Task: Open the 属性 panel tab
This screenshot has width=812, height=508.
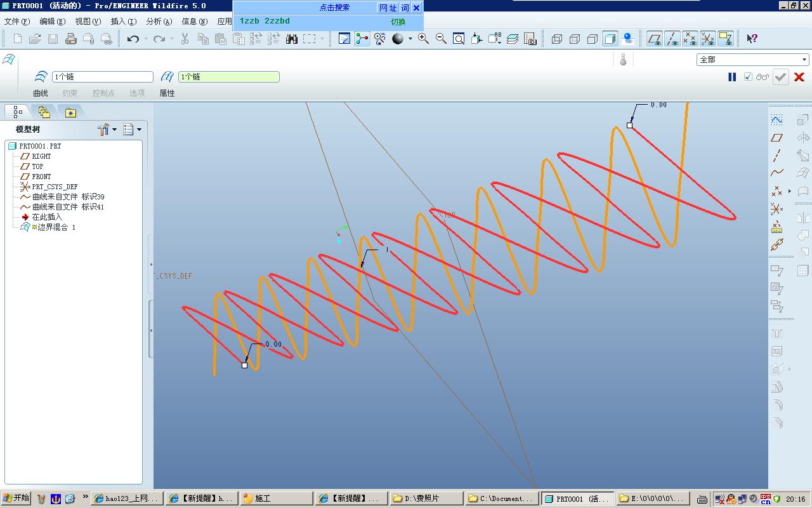Action: tap(167, 93)
